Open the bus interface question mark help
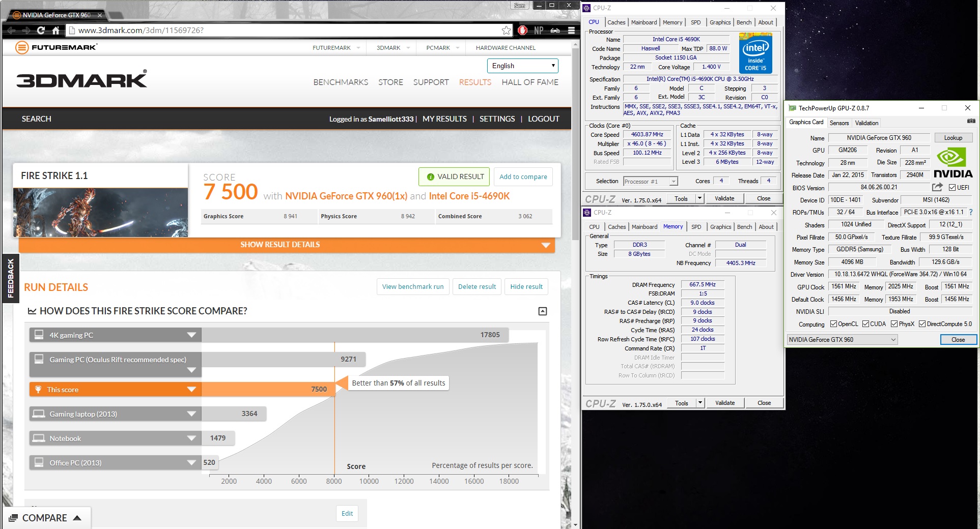This screenshot has height=529, width=980. pos(971,212)
